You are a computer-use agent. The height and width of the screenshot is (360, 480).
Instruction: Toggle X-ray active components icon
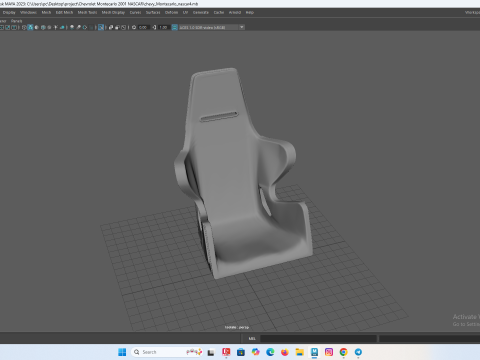(117, 27)
